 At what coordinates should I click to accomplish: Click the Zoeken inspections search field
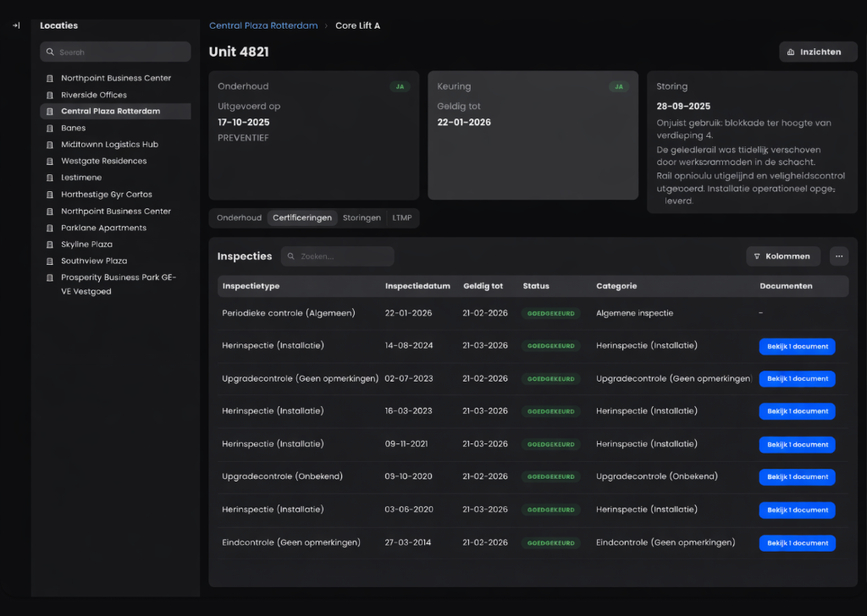pyautogui.click(x=343, y=256)
